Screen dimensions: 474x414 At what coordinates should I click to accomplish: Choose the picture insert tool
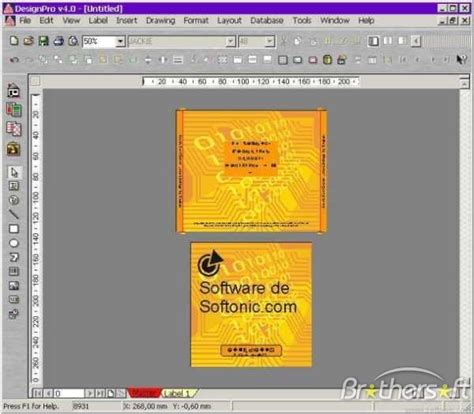14,286
